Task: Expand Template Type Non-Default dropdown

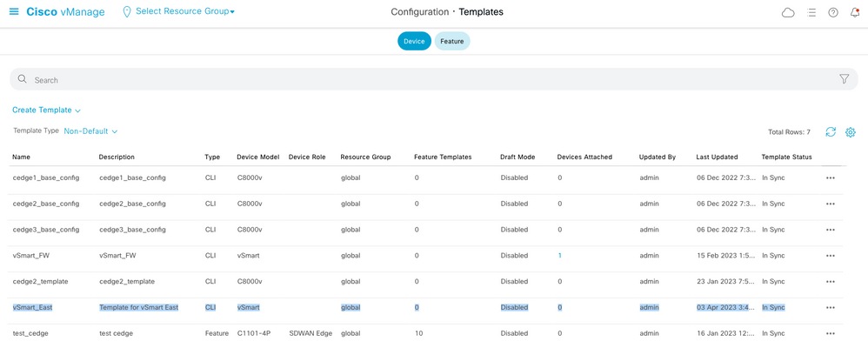Action: 90,131
